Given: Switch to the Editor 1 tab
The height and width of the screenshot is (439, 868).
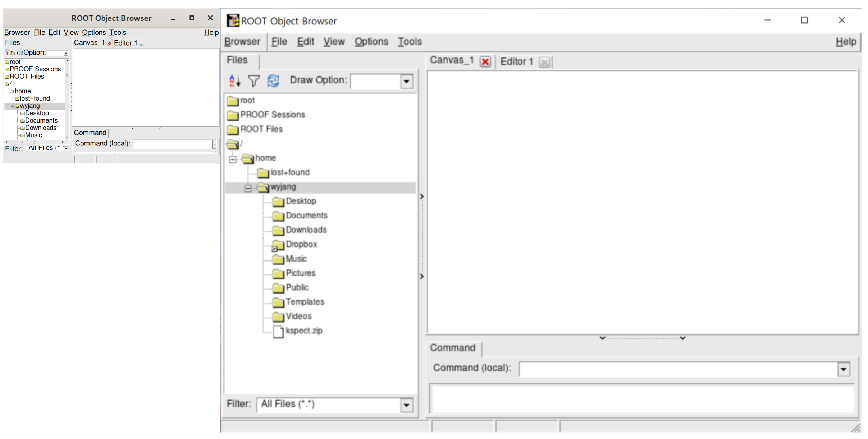Looking at the screenshot, I should (516, 62).
